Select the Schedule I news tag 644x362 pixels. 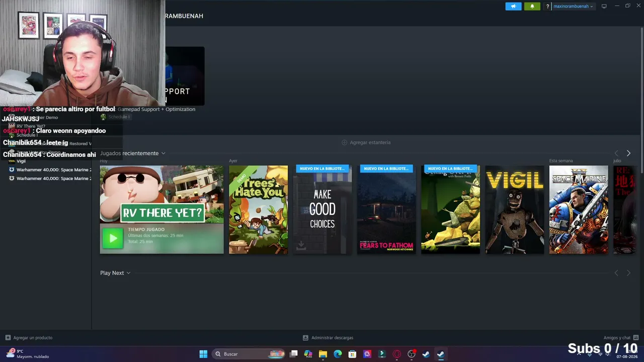[x=115, y=117]
